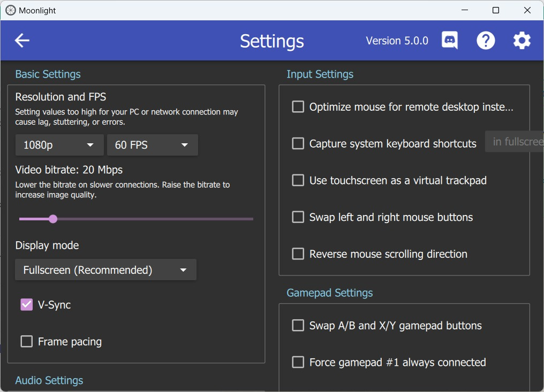544x392 pixels.
Task: Check Swap left and right mouse buttons
Action: pyautogui.click(x=298, y=217)
